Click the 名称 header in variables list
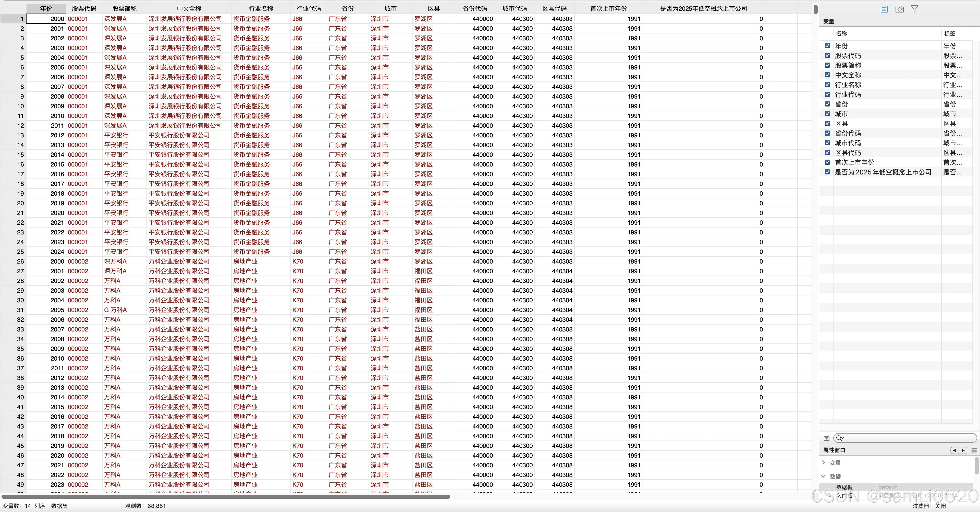The width and height of the screenshot is (980, 512). (x=841, y=33)
